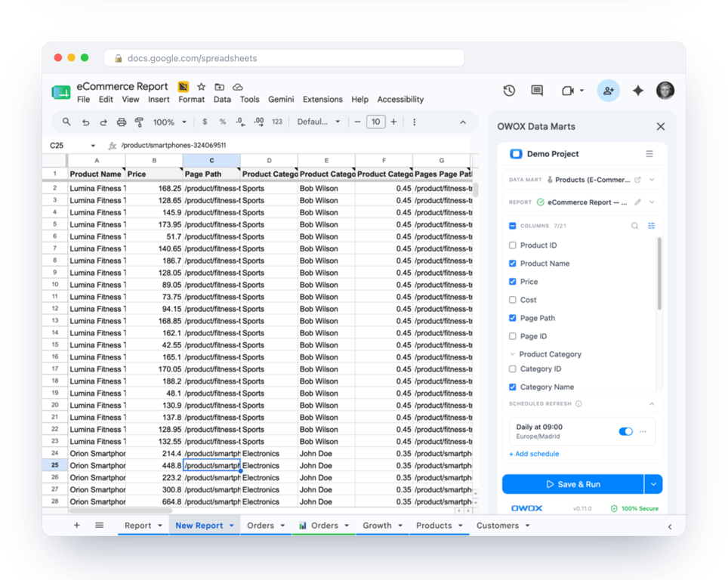
Task: Open column settings filter icon
Action: [x=652, y=226]
